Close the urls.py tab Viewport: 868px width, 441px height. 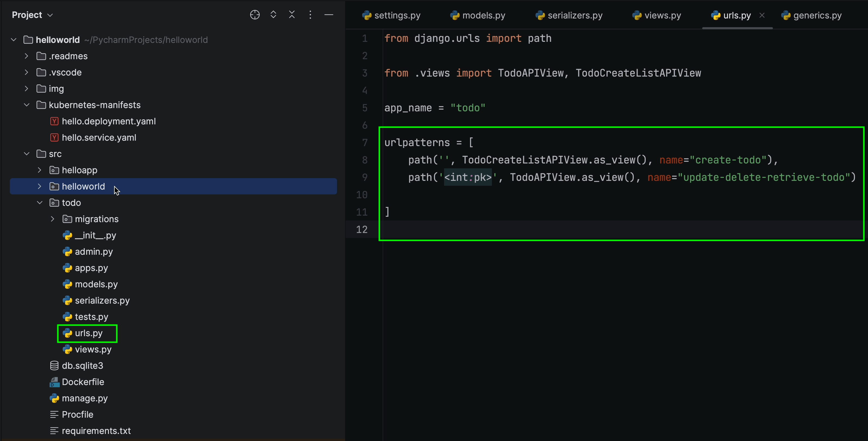tap(762, 15)
